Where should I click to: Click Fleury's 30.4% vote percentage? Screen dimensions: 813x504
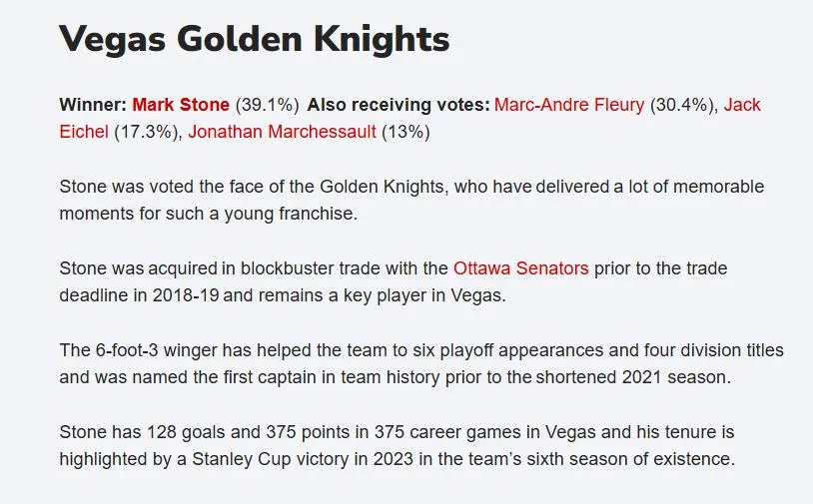coord(682,105)
